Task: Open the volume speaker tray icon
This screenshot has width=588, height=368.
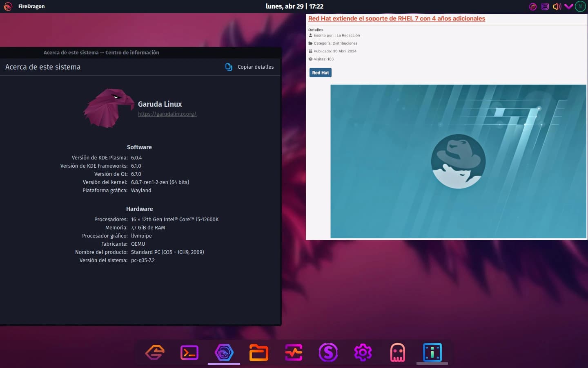Action: tap(557, 7)
